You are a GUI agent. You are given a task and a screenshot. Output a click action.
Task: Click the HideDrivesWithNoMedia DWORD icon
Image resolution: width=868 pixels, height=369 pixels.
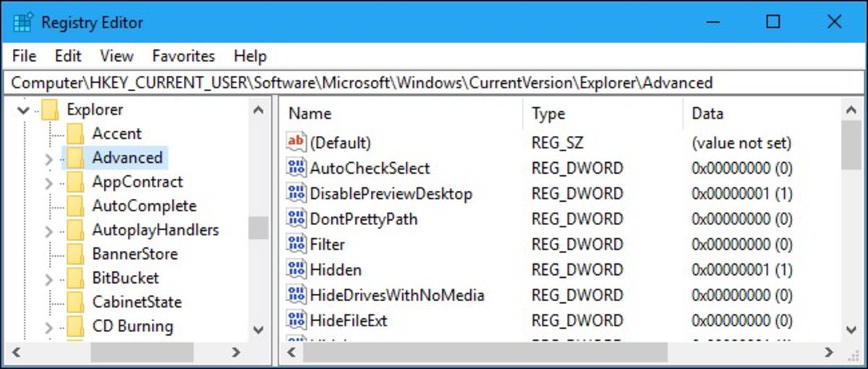[297, 294]
